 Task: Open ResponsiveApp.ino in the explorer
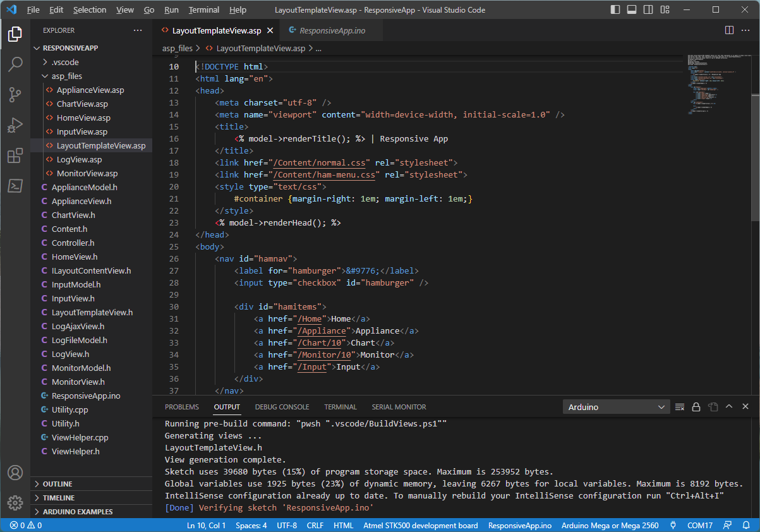[91, 396]
